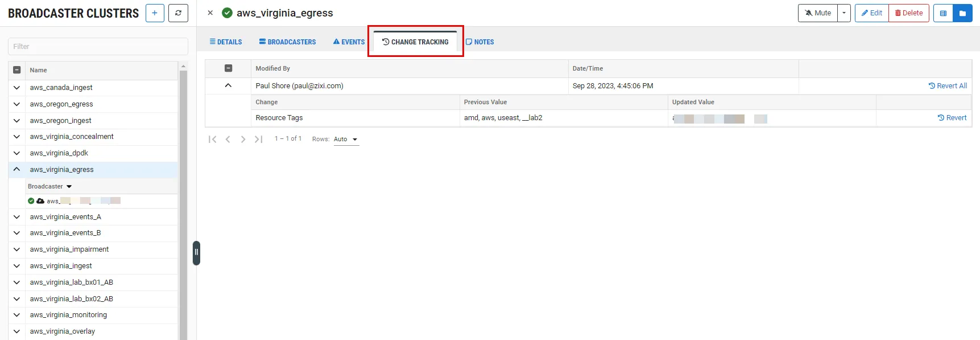Collapse the Paul Shore change entry

pyautogui.click(x=228, y=85)
